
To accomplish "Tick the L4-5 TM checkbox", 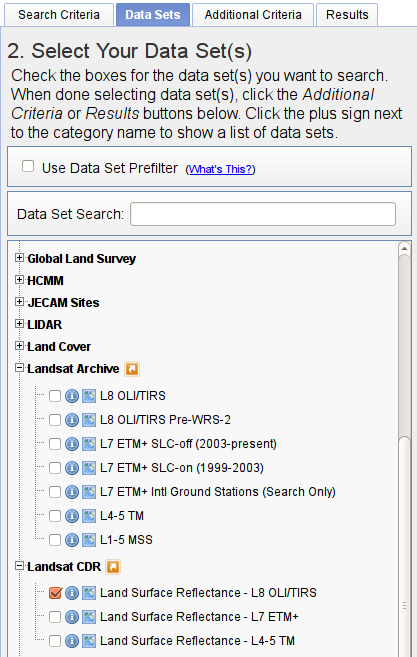I will coord(55,516).
